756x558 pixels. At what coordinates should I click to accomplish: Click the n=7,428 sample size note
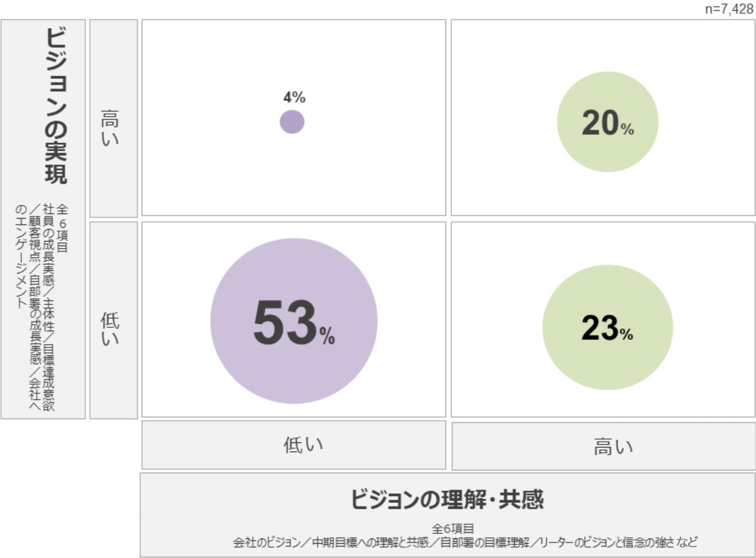tap(729, 9)
